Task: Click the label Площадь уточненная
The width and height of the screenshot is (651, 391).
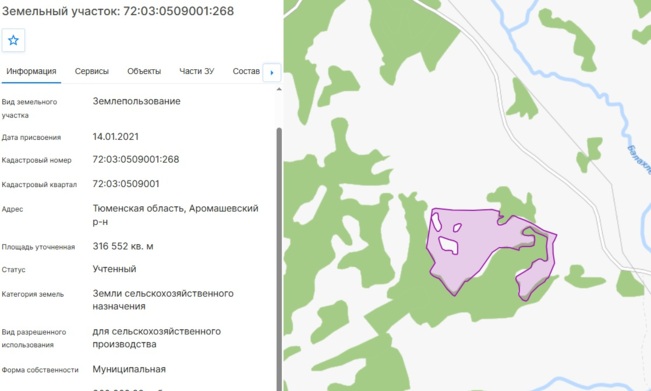Action: [x=38, y=247]
